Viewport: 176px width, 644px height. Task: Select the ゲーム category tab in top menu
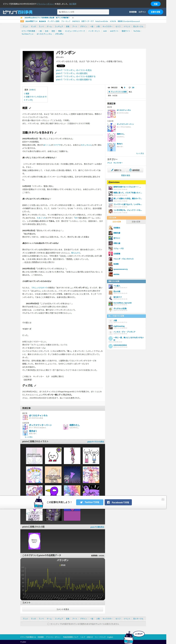49,27
